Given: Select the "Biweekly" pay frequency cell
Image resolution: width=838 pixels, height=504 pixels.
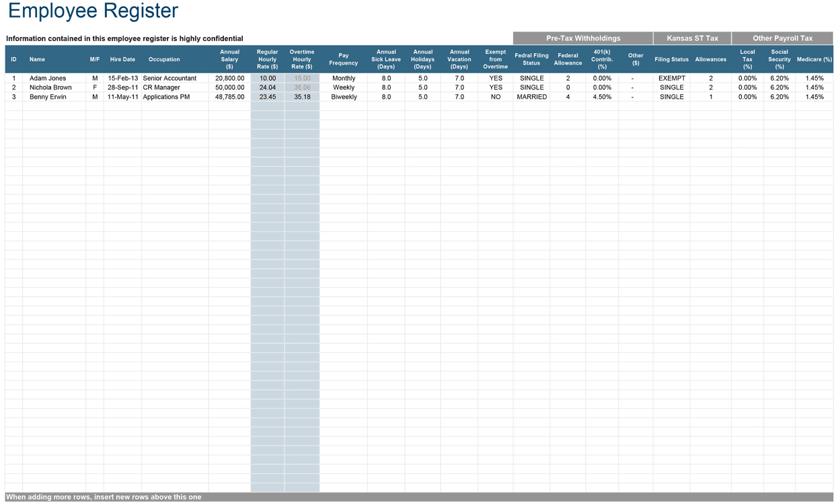Looking at the screenshot, I should pyautogui.click(x=344, y=97).
